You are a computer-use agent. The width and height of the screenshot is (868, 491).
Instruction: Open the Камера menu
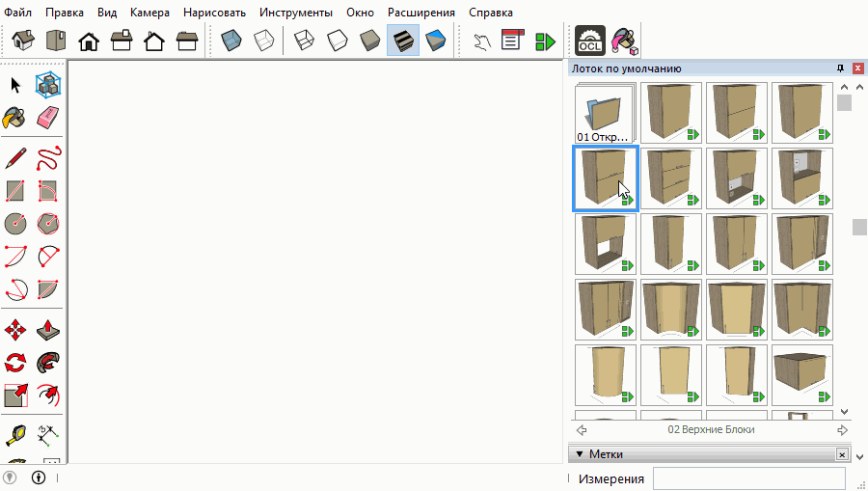pyautogui.click(x=149, y=13)
